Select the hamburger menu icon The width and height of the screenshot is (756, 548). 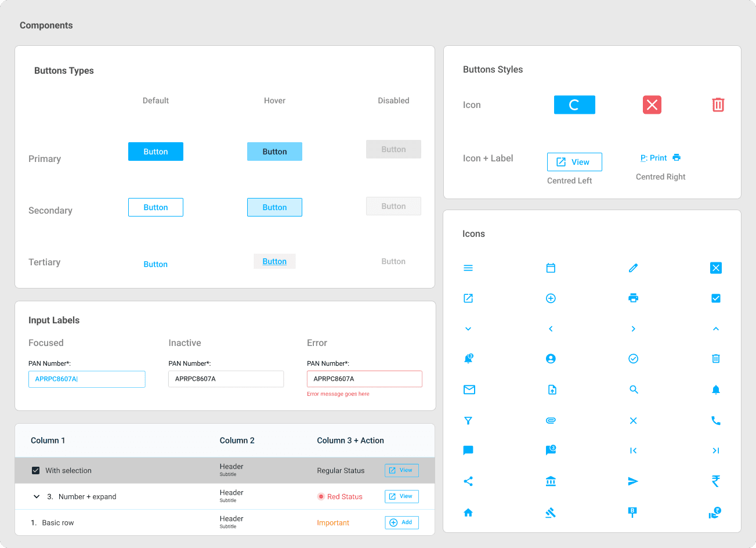[468, 268]
